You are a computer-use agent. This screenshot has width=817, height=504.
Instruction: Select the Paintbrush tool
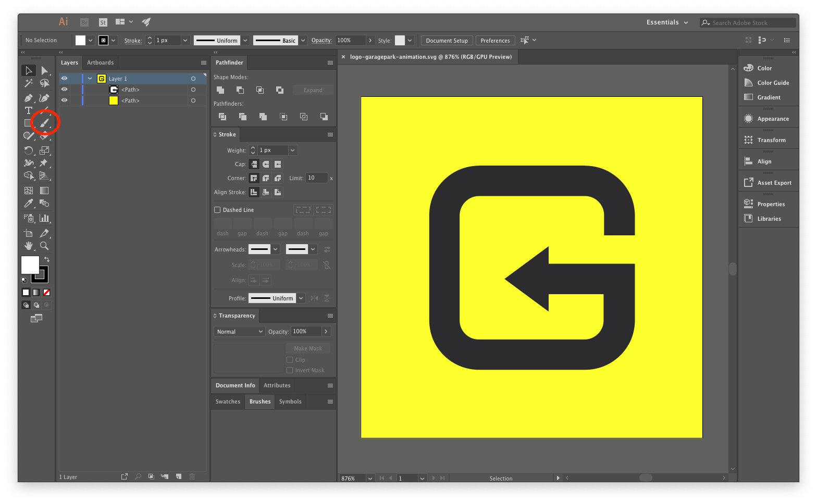pyautogui.click(x=44, y=123)
